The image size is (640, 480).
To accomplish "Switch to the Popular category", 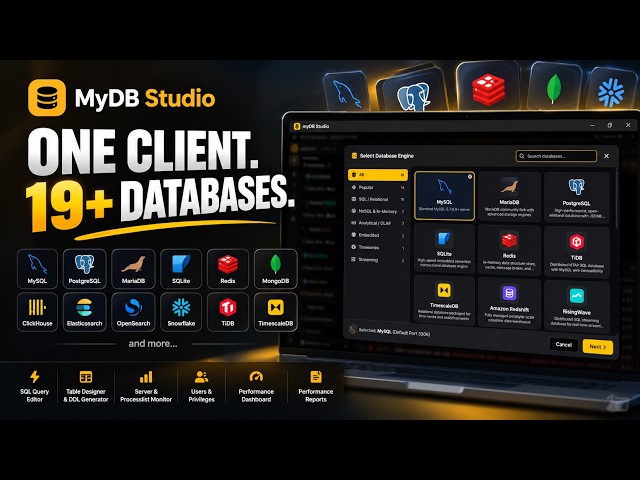I will (x=378, y=187).
